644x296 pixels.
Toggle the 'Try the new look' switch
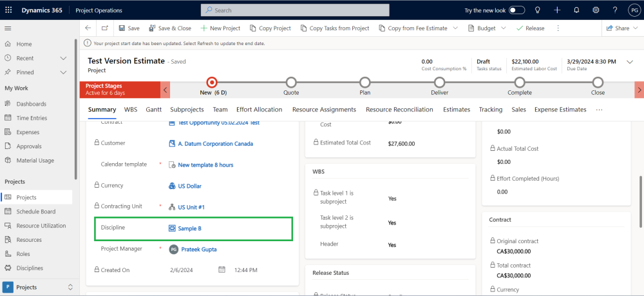point(516,10)
